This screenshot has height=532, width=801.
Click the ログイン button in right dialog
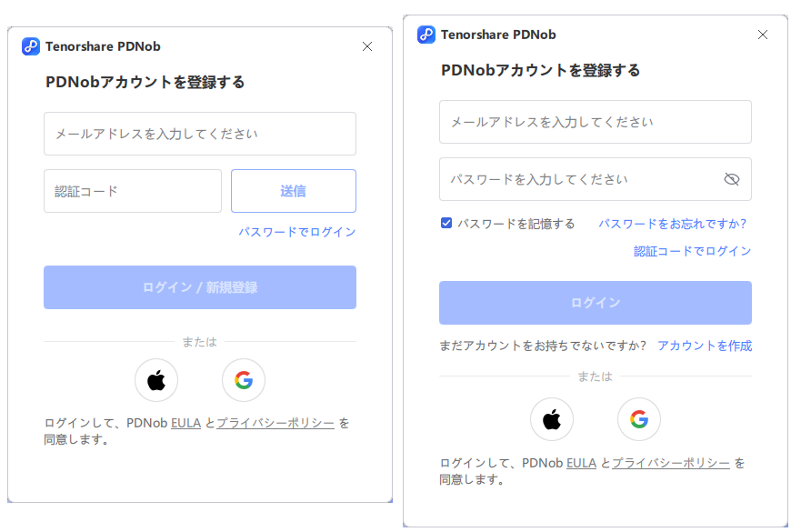pos(596,303)
